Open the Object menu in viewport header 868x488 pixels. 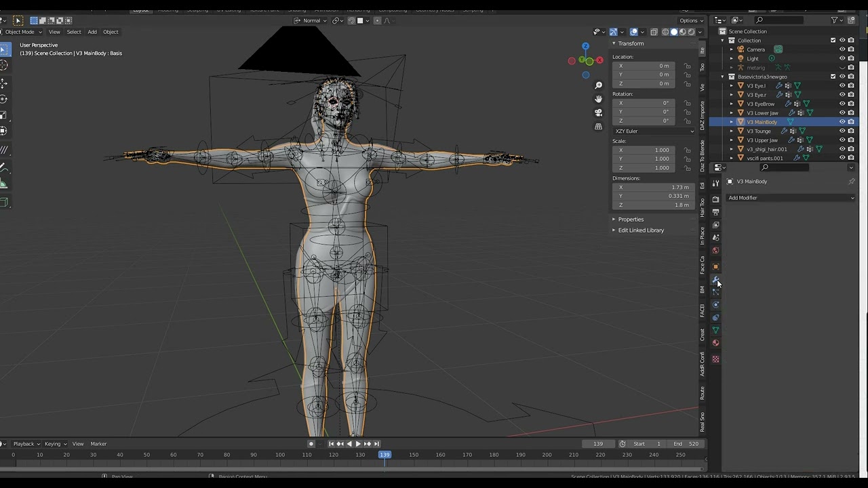tap(111, 32)
